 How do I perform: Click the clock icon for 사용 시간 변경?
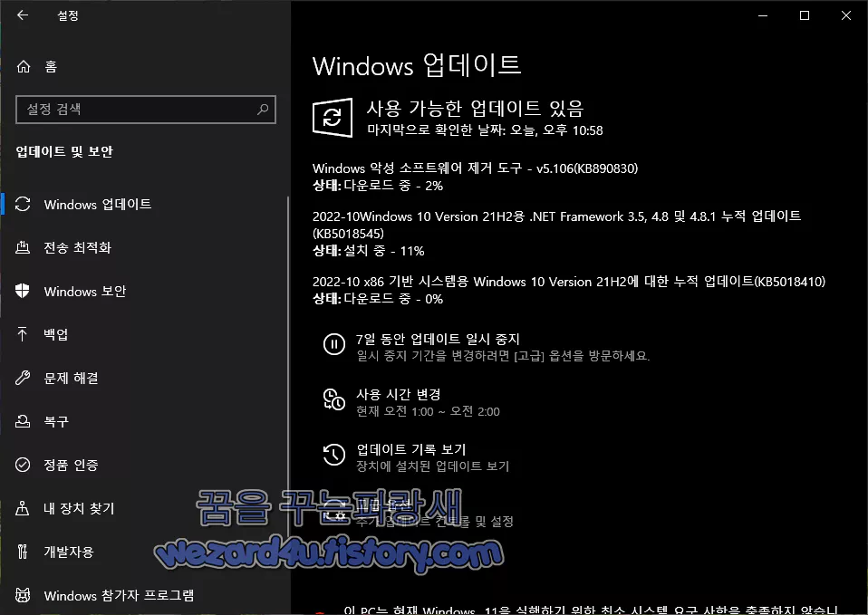(333, 399)
